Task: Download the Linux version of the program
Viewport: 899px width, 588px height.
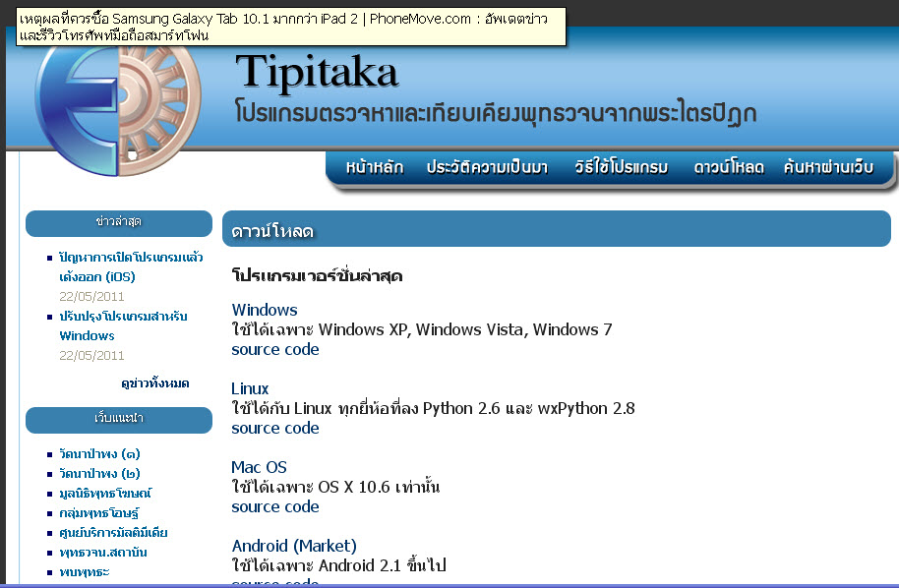Action: click(x=250, y=388)
